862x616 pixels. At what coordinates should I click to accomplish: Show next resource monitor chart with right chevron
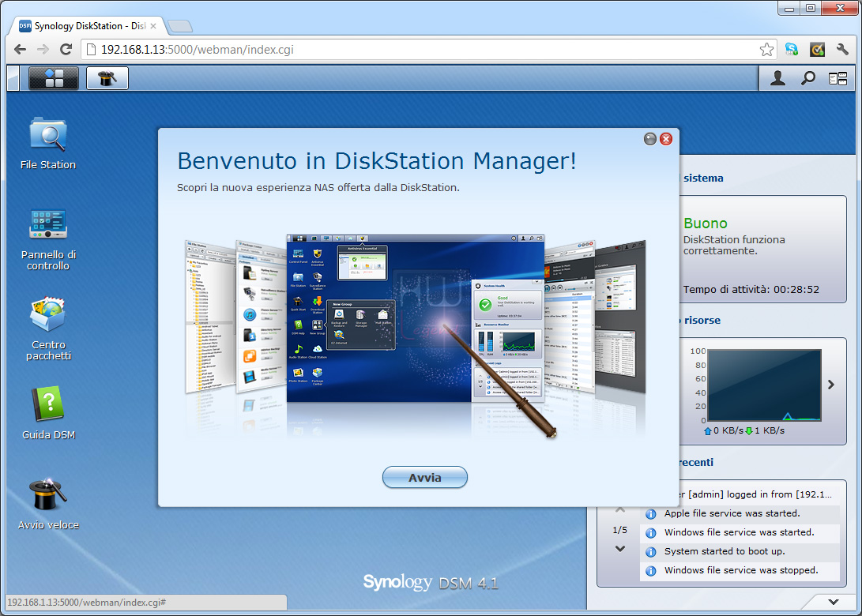pos(831,385)
